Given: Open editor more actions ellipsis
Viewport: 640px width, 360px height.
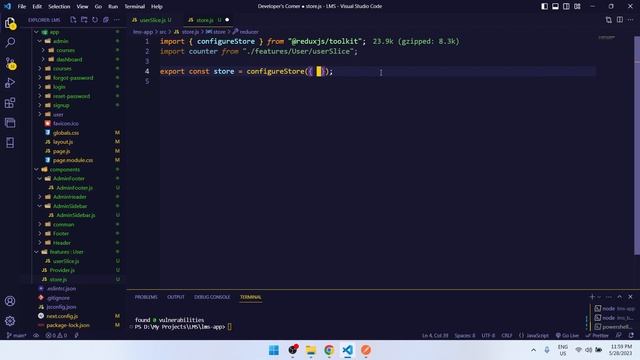Looking at the screenshot, I should (631, 20).
